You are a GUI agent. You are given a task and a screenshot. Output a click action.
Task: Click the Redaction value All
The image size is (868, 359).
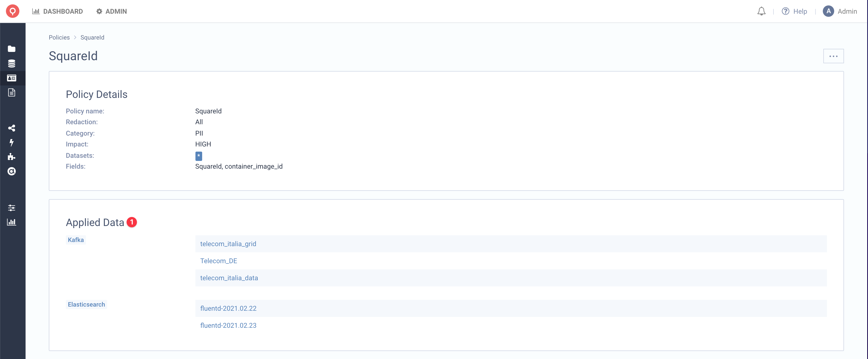199,122
